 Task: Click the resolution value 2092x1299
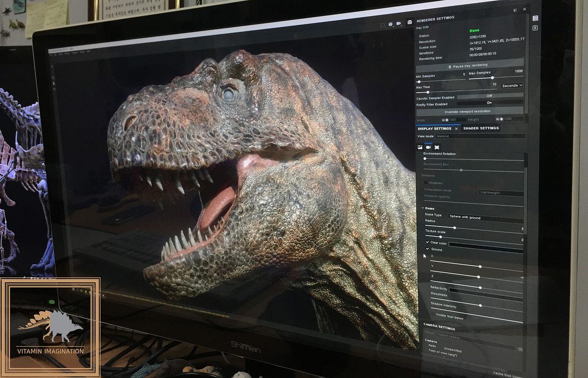pos(479,37)
